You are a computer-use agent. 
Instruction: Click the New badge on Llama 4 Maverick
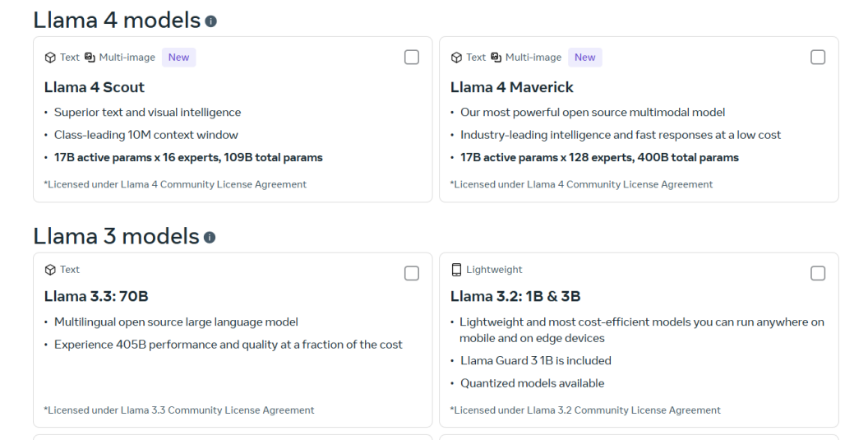click(585, 57)
